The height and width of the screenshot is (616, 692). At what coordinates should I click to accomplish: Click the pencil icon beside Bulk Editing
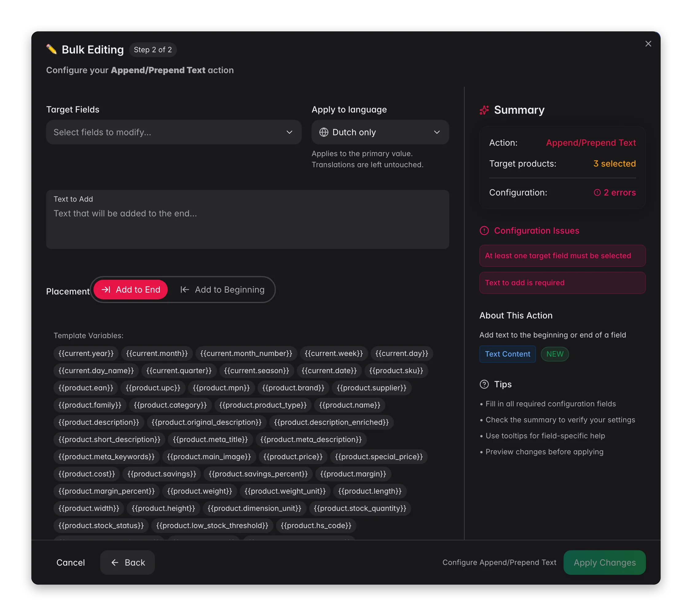[51, 49]
